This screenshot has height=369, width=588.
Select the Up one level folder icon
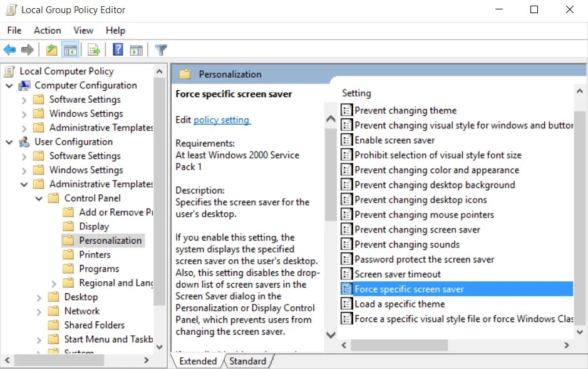[x=53, y=49]
